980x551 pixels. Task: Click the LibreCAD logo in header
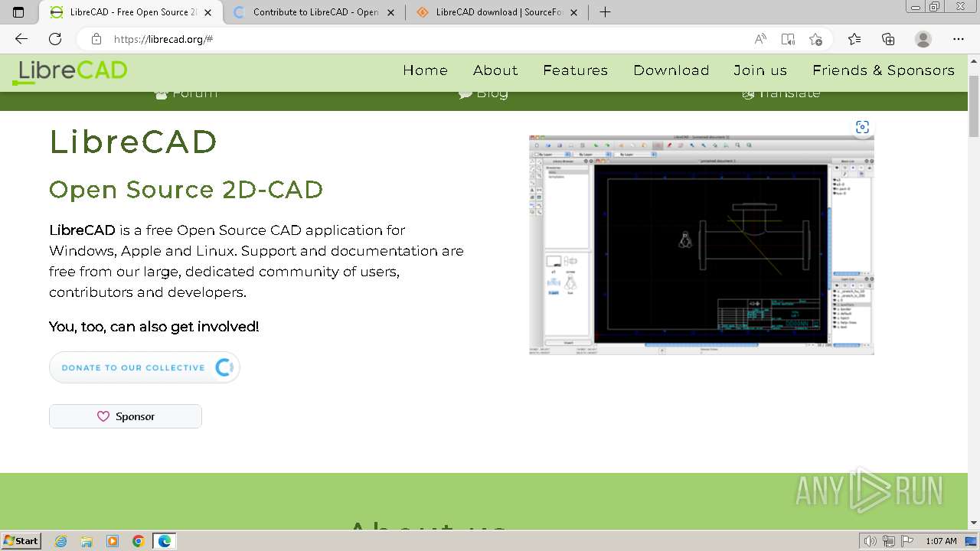(70, 71)
